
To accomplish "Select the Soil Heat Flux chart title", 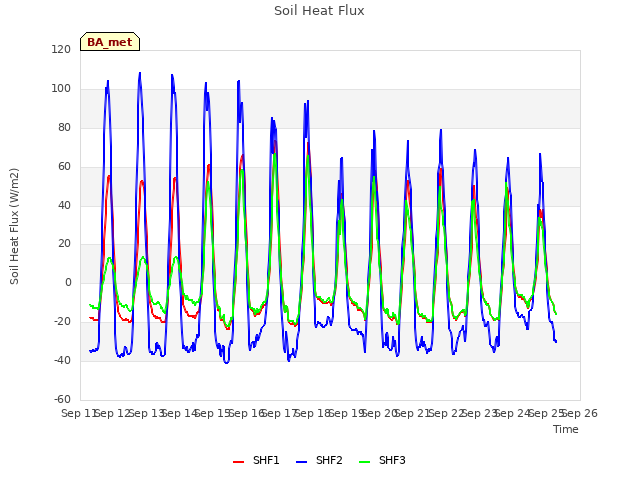I will [x=319, y=11].
